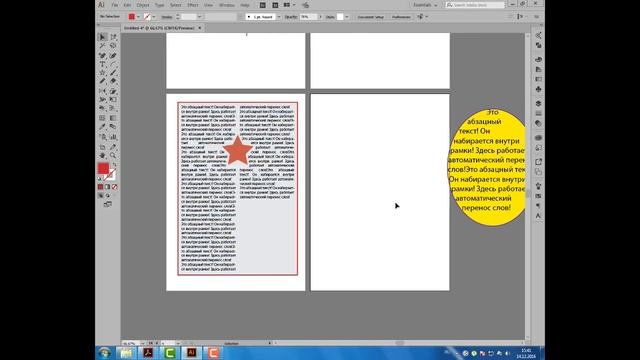
Task: Close the Untitled-4 document tab
Action: [200, 28]
